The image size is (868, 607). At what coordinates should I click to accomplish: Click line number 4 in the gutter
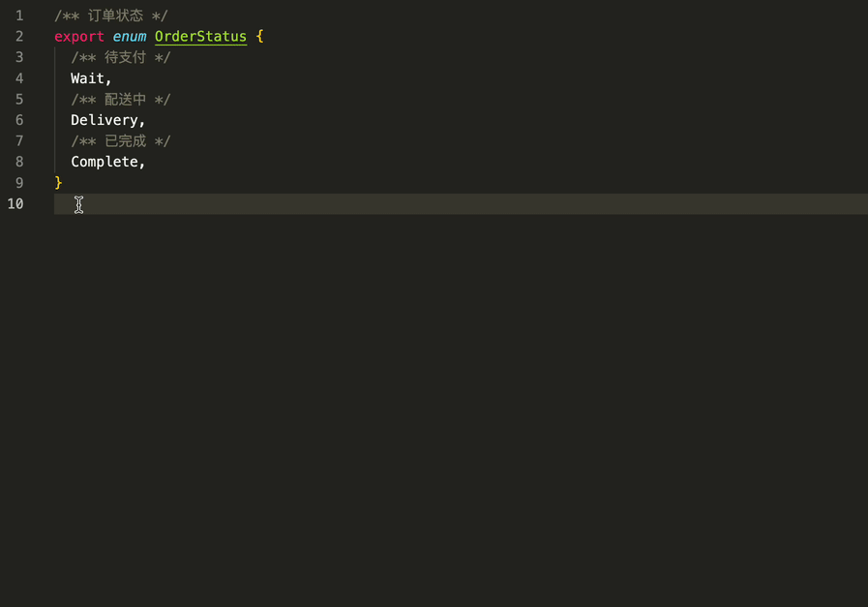point(19,78)
